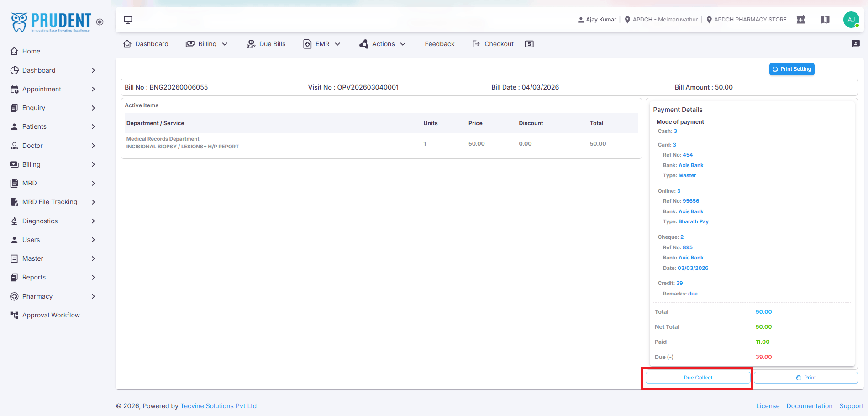Click the online Ref No 95656 value
The width and height of the screenshot is (868, 416).
[x=691, y=201]
